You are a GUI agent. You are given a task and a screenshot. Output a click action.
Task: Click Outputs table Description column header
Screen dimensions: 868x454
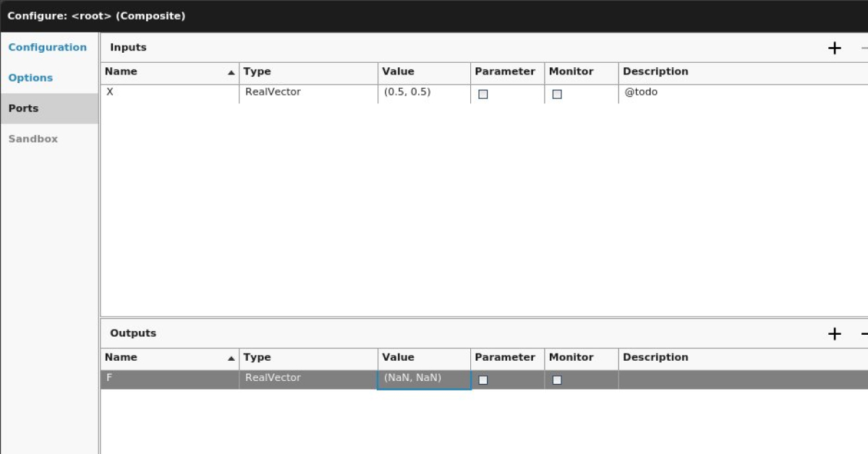click(744, 357)
